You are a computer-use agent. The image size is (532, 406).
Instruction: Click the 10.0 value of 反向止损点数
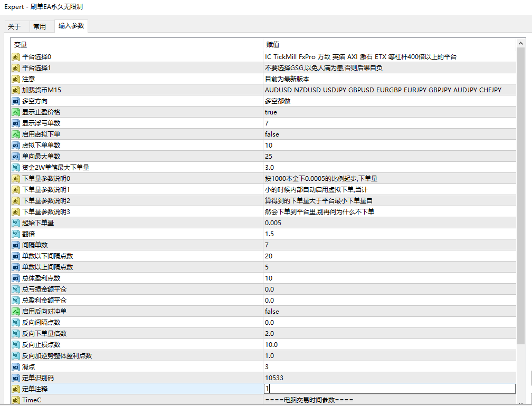tap(271, 345)
